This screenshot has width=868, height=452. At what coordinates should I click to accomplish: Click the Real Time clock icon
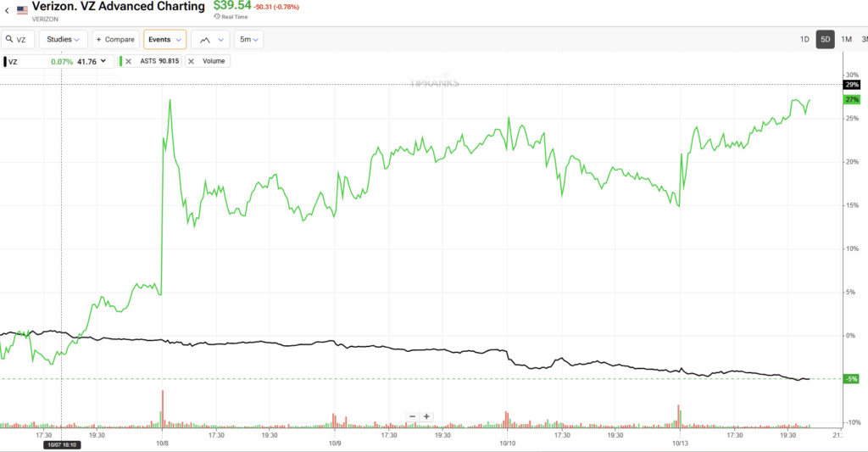point(216,16)
